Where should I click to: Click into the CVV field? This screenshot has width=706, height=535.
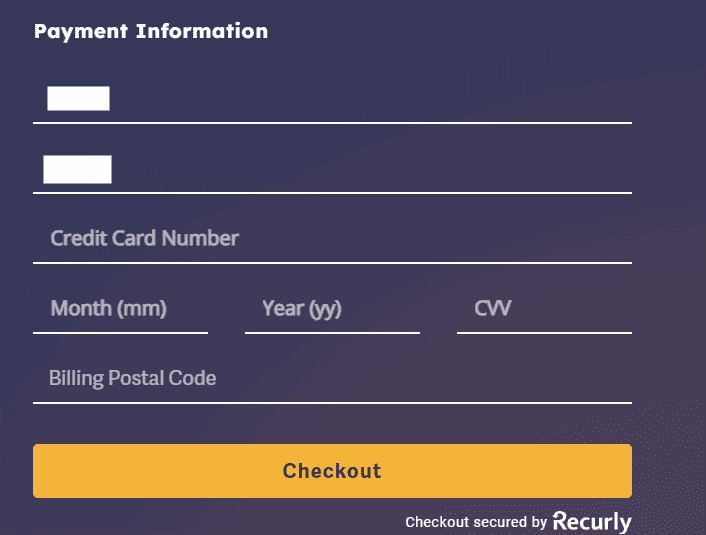[544, 309]
